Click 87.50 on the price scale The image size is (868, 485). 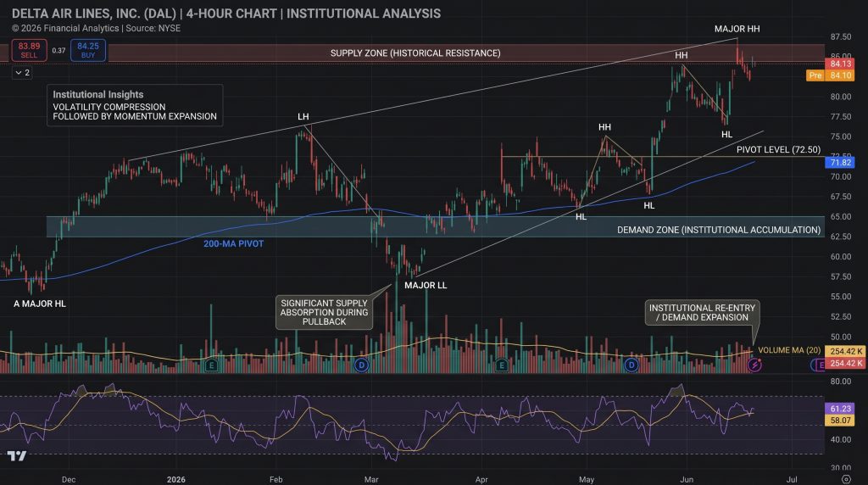pos(840,36)
